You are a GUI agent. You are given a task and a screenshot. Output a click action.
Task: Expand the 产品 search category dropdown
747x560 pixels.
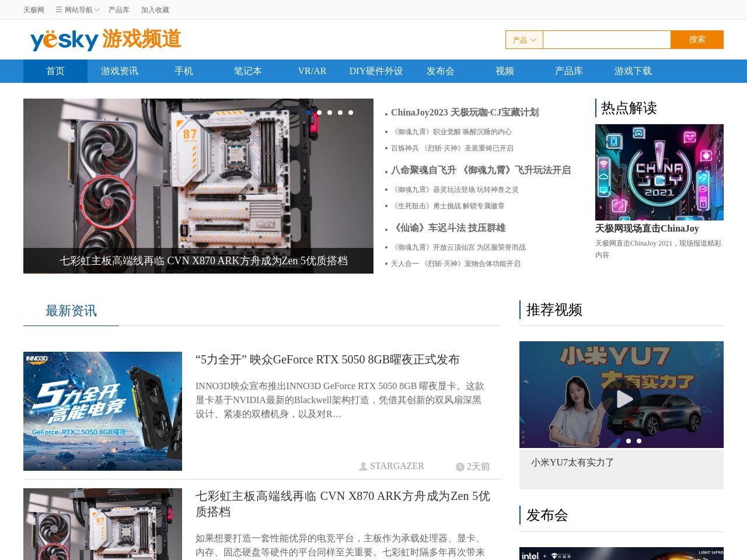coord(524,40)
